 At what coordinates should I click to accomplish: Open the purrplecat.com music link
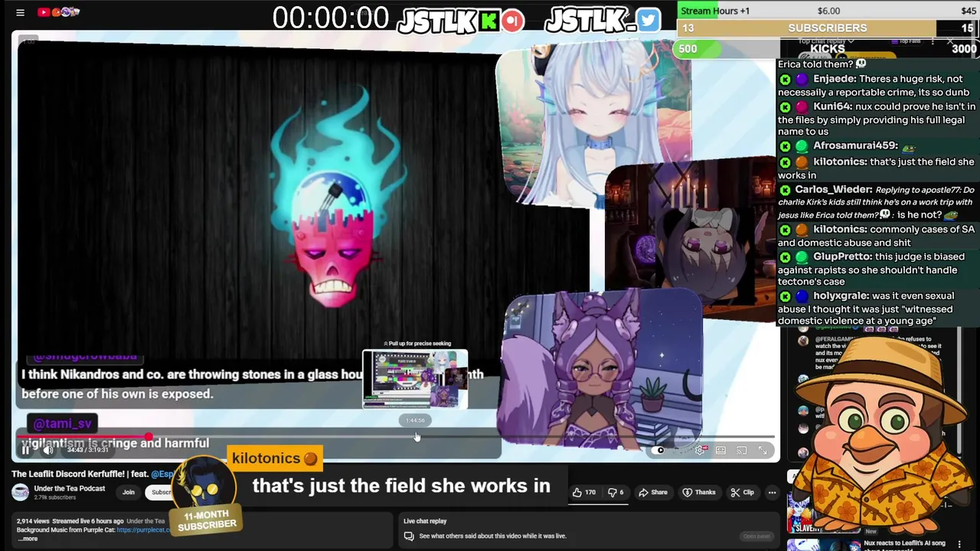point(143,530)
